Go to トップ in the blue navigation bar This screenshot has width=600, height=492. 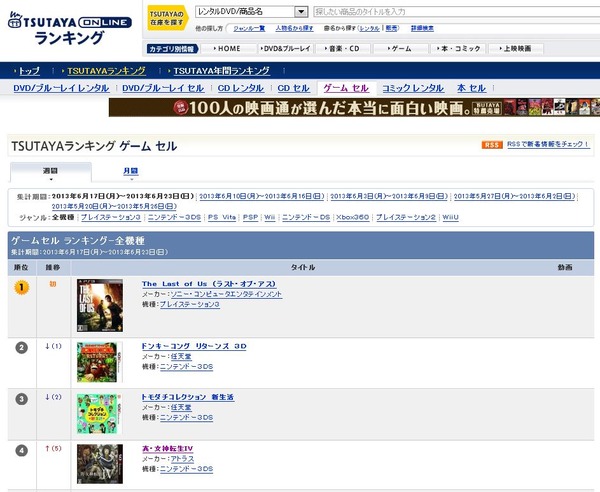point(29,71)
